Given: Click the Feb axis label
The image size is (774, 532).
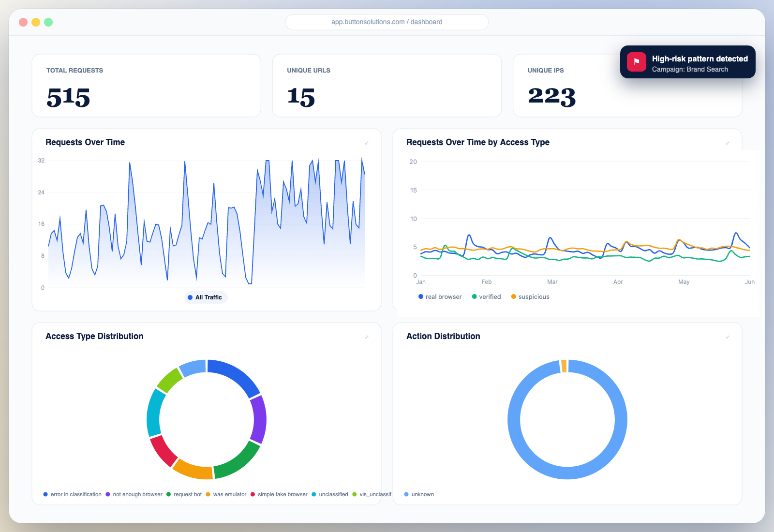Looking at the screenshot, I should click(487, 282).
